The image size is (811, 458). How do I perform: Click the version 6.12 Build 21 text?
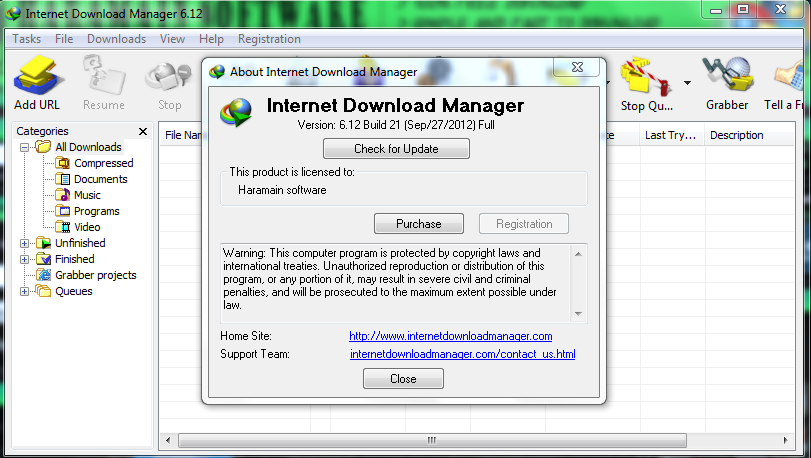pyautogui.click(x=396, y=125)
